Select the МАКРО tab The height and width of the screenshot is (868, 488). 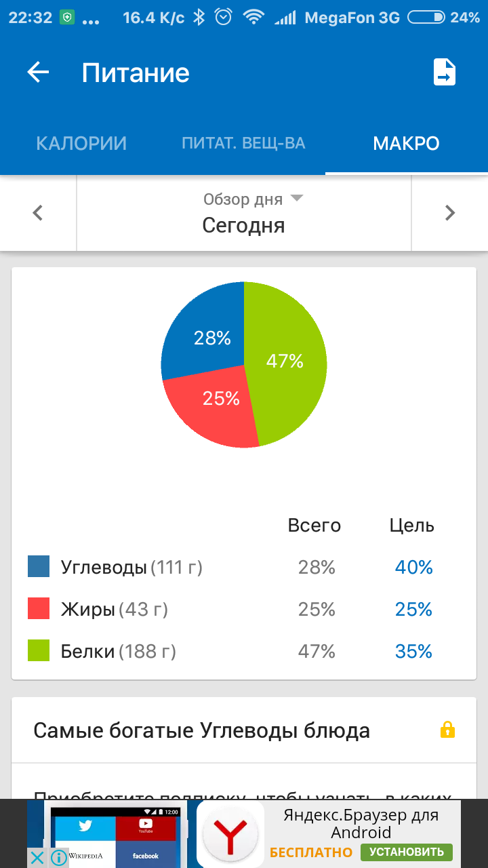(406, 144)
